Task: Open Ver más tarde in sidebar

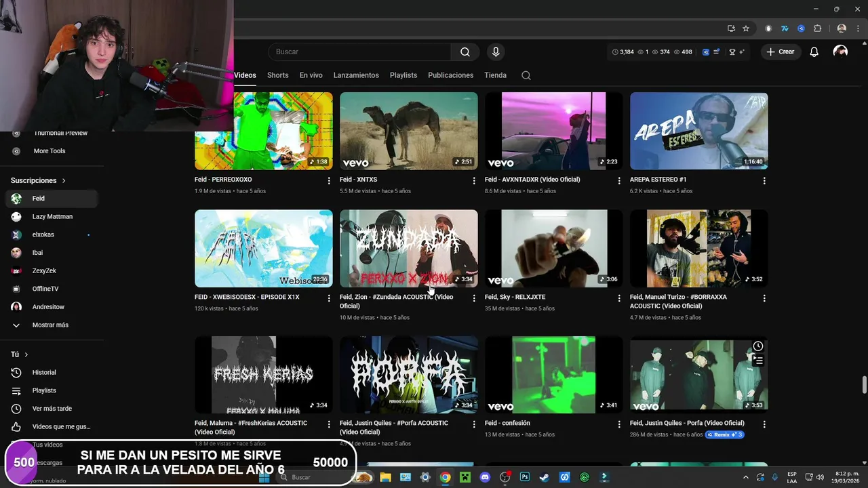Action: click(x=52, y=409)
